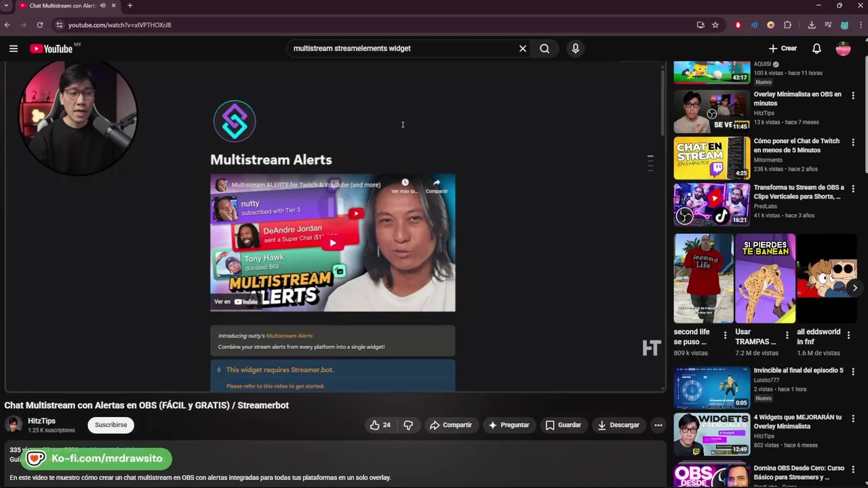View site information next to URL
Viewport: 868px width, 488px height.
59,25
